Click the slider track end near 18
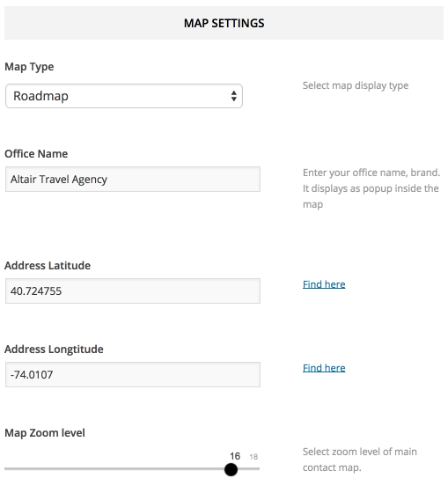Viewport: 448px width, 493px height. [254, 468]
